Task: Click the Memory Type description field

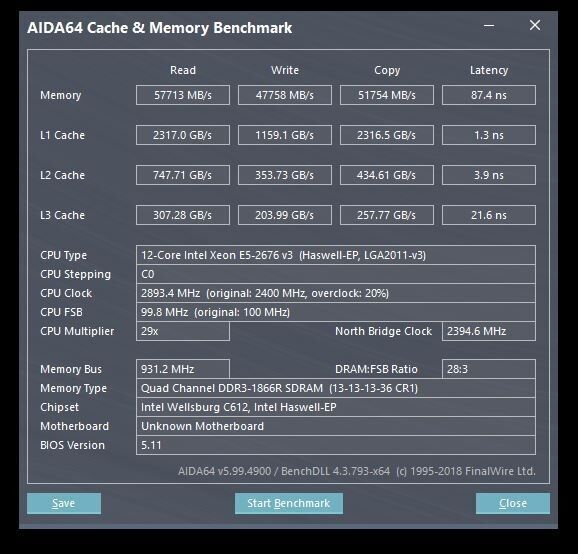Action: click(336, 388)
